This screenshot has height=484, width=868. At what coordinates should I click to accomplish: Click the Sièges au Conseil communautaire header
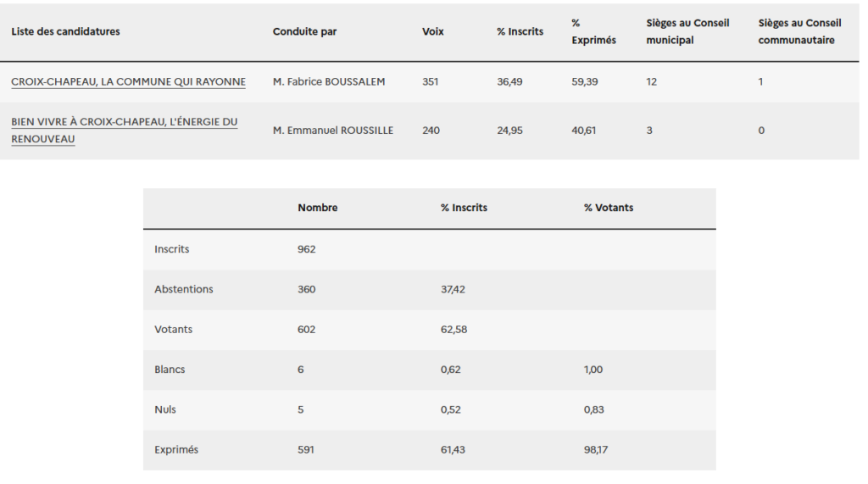click(x=799, y=31)
